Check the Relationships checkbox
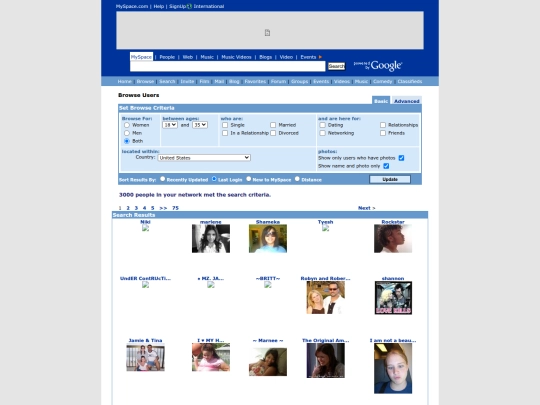Screen dimensions: 540x405 click(x=383, y=125)
